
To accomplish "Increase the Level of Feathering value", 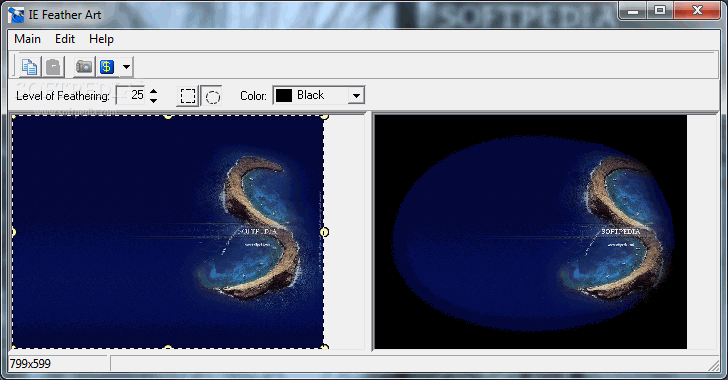I will tap(154, 91).
